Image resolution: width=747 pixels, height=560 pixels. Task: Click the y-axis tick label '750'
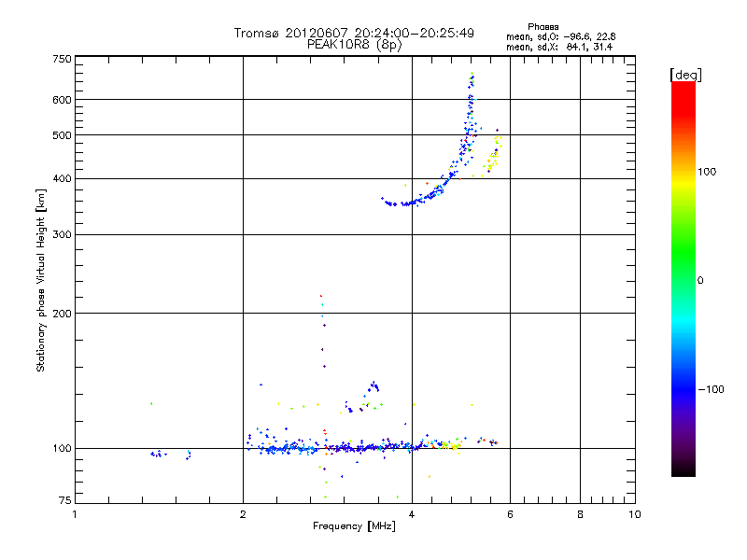click(62, 59)
